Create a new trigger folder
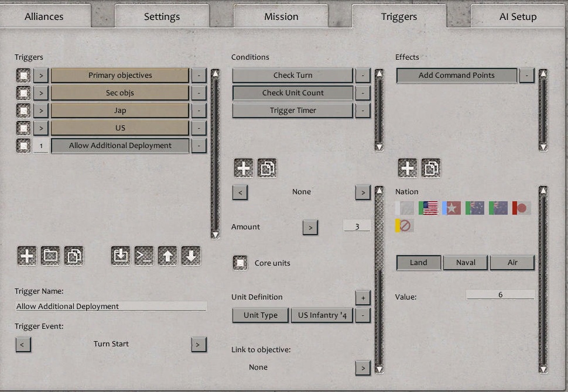568x392 pixels. [50, 256]
